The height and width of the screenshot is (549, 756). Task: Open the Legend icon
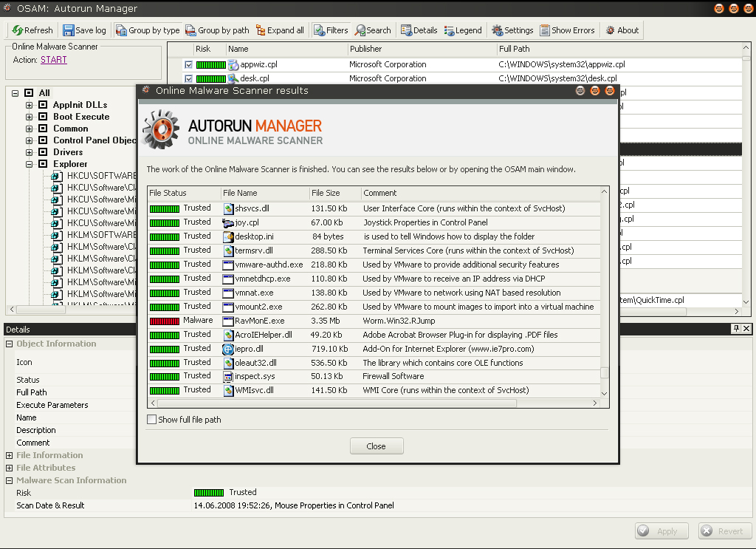450,30
